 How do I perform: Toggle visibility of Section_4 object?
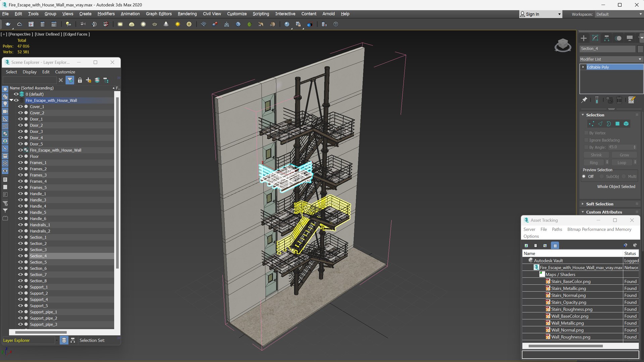(x=20, y=256)
